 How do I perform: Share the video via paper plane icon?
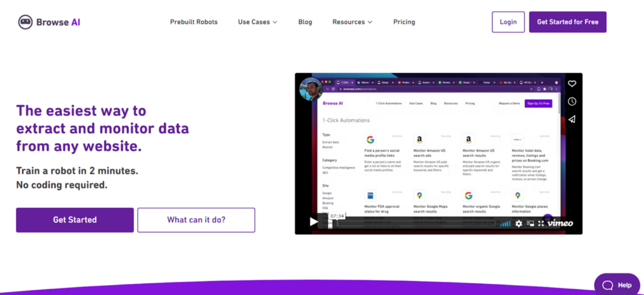point(572,119)
